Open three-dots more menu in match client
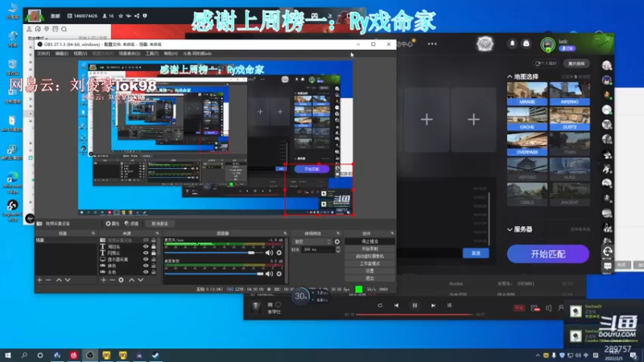This screenshot has width=644, height=362. [432, 44]
